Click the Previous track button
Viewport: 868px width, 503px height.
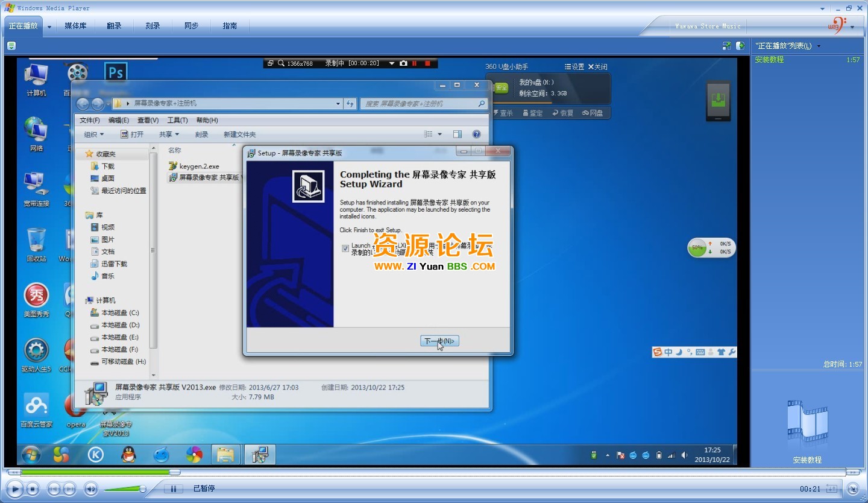point(54,489)
